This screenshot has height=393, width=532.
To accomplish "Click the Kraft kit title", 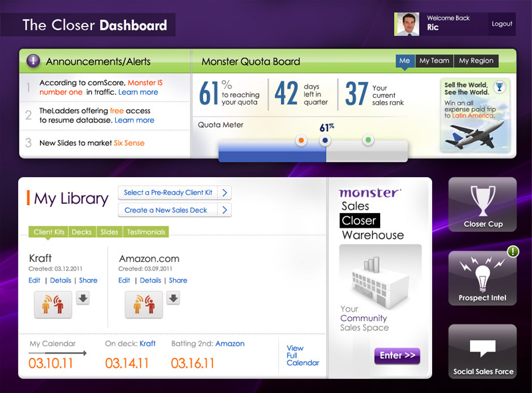I will click(41, 258).
